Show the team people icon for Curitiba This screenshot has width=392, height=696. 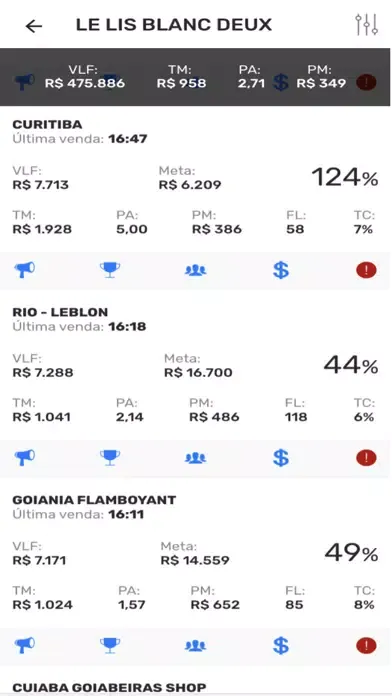pyautogui.click(x=195, y=270)
